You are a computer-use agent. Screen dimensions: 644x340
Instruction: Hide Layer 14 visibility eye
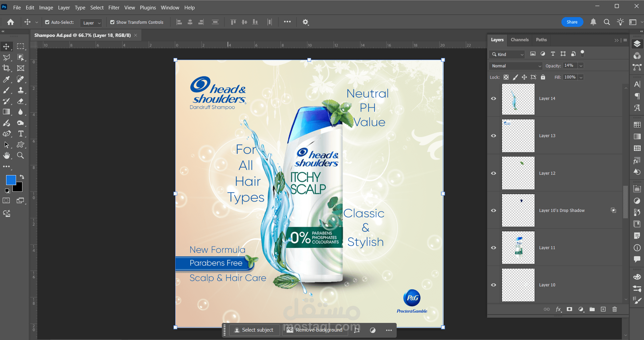[494, 99]
